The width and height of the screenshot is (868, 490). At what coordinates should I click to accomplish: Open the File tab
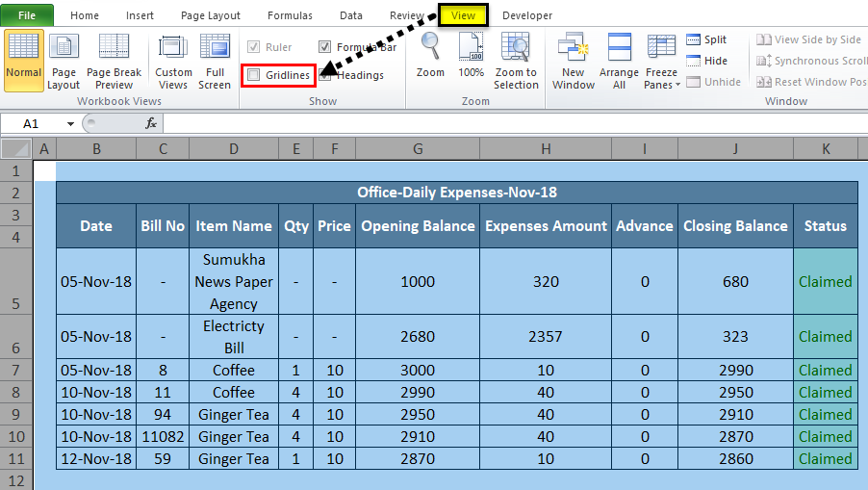27,15
